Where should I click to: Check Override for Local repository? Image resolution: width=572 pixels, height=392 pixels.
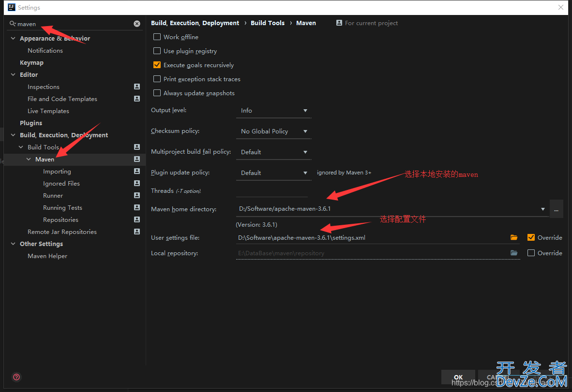(x=531, y=253)
